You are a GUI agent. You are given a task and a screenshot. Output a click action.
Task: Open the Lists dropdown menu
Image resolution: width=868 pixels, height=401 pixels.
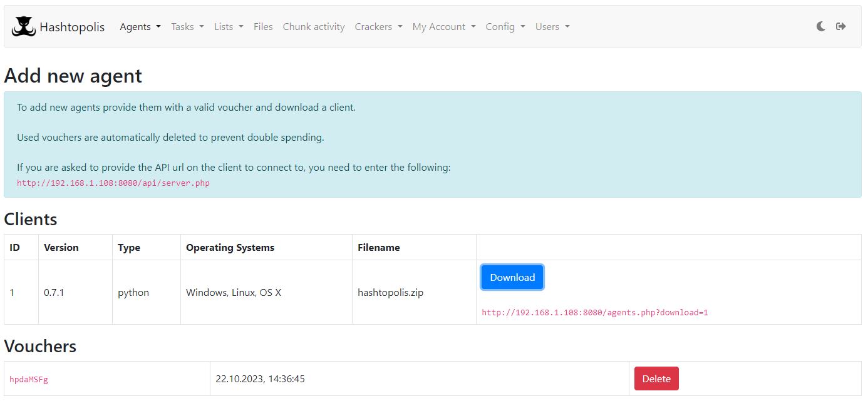click(229, 27)
